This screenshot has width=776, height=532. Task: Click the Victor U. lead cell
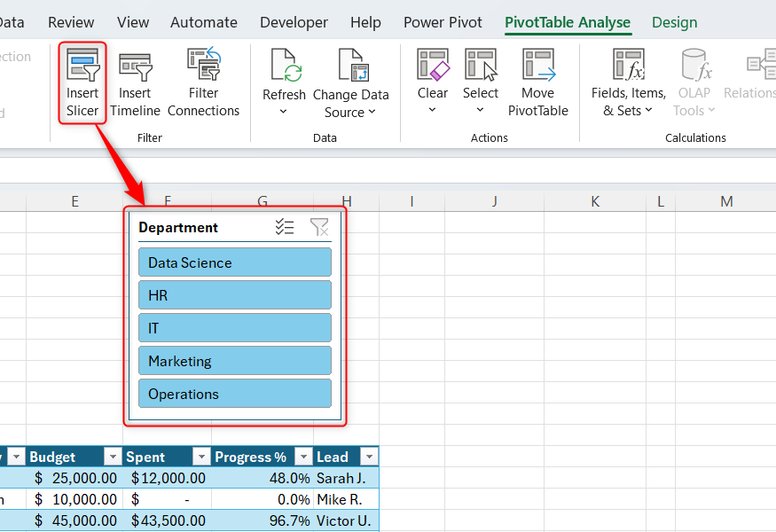point(347,520)
